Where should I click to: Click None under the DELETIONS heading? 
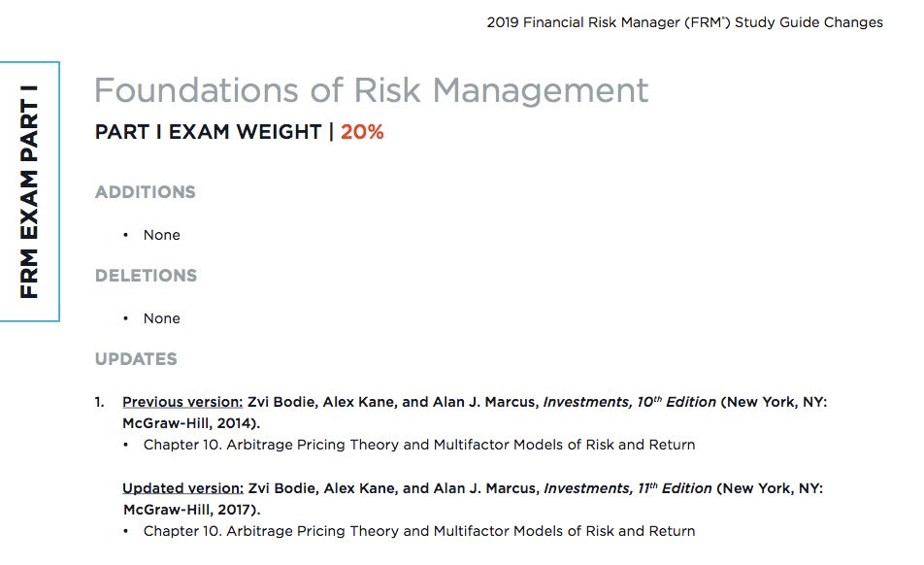pos(161,318)
